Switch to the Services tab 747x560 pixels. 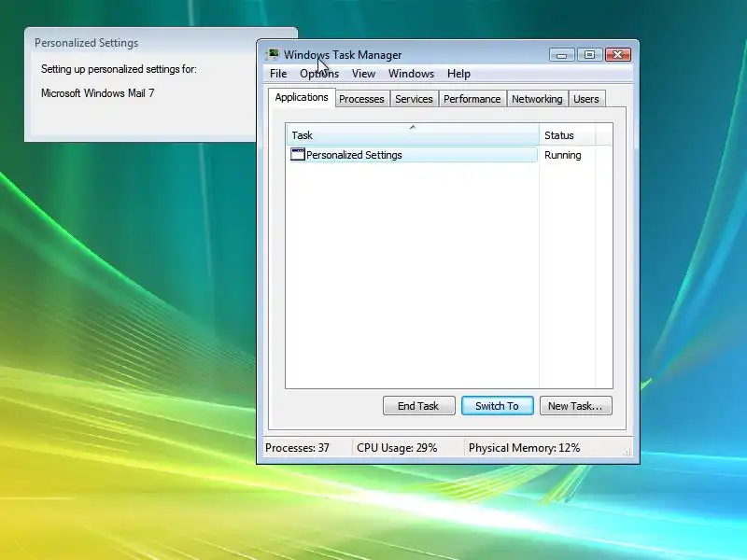pyautogui.click(x=414, y=99)
